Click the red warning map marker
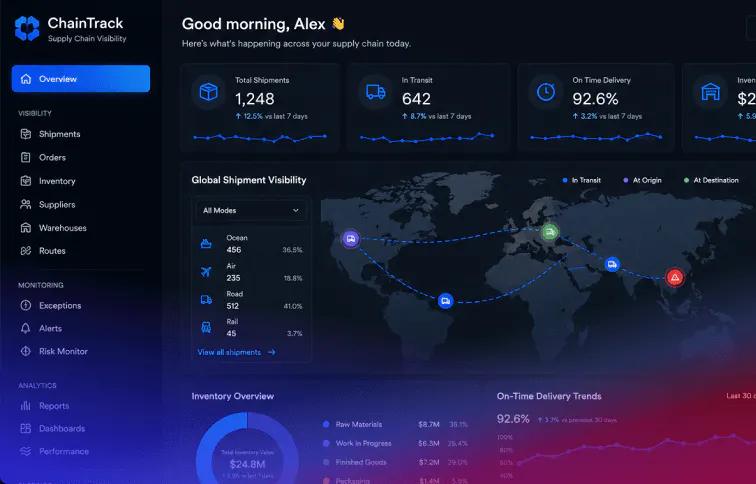Viewport: 756px width, 484px height. [x=675, y=277]
